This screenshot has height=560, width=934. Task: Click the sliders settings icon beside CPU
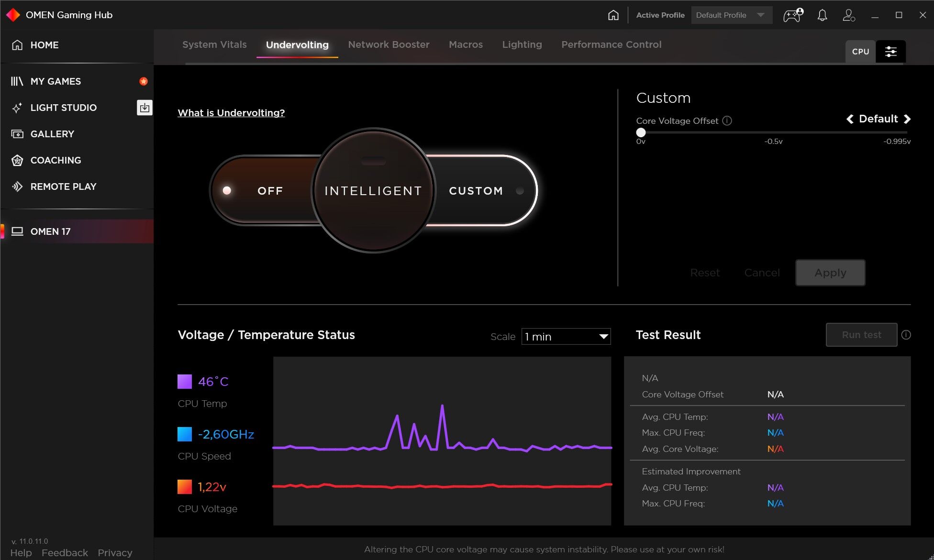890,52
